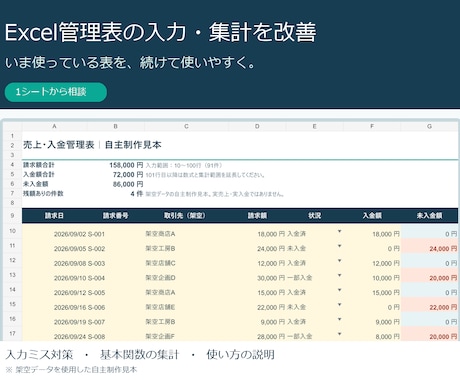This screenshot has height=380, width=460.
Task: Select date cell 2026/09/10
Action: click(70, 278)
